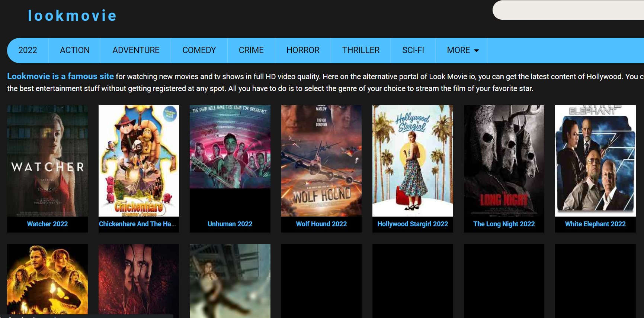The height and width of the screenshot is (318, 644).
Task: Click The Long Night 2022 title link
Action: [504, 224]
